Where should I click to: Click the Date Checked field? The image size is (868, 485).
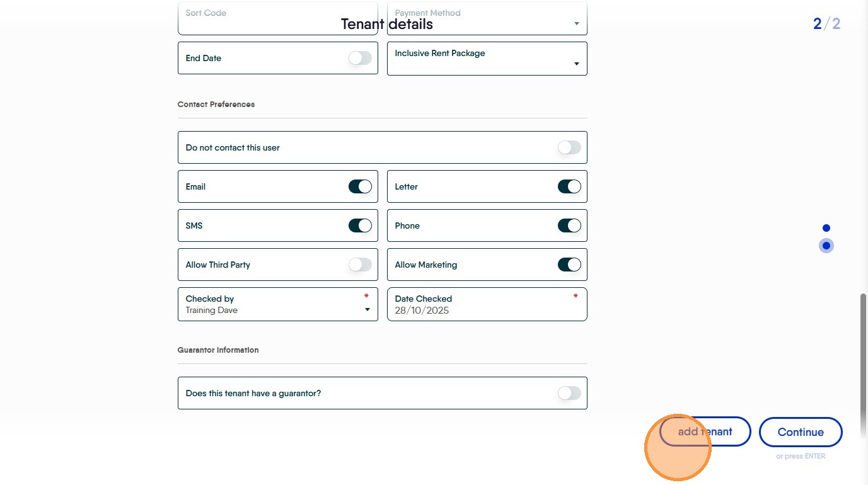point(487,304)
